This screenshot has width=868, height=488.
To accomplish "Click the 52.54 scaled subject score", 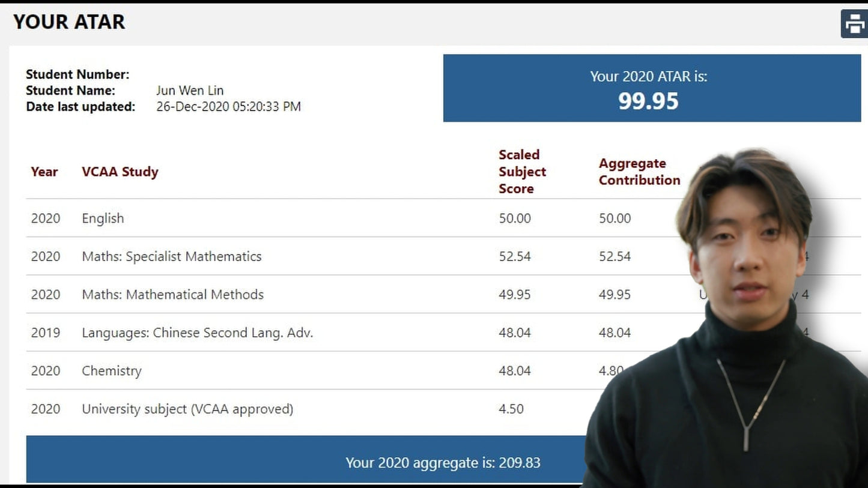I will (515, 256).
